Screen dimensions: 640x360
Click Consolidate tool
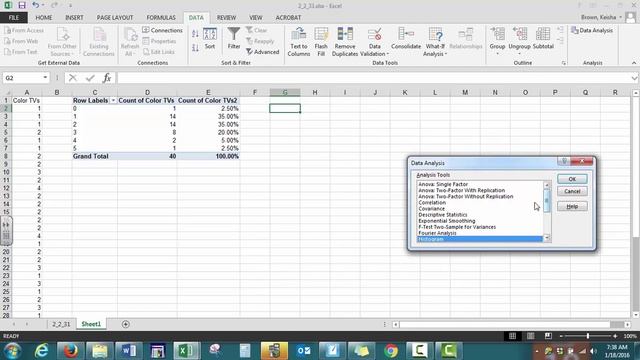406,38
